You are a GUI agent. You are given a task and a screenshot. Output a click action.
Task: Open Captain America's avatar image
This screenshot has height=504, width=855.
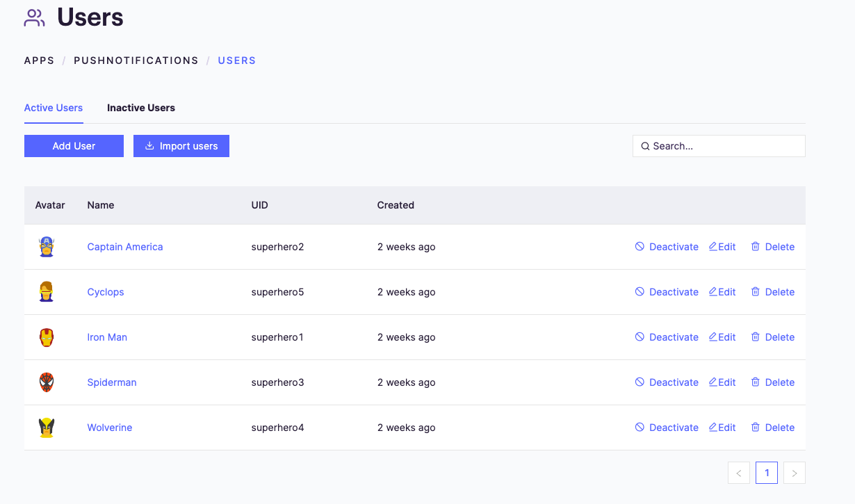[x=47, y=247]
